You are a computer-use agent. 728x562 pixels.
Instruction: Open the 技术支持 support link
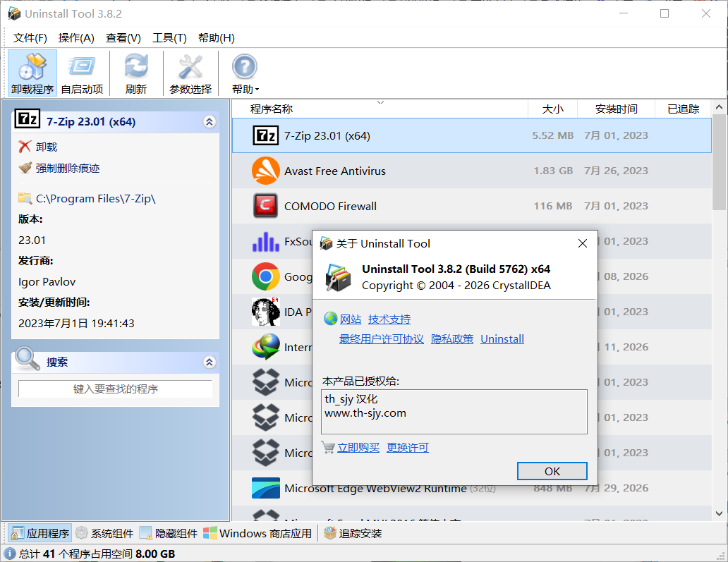click(389, 319)
